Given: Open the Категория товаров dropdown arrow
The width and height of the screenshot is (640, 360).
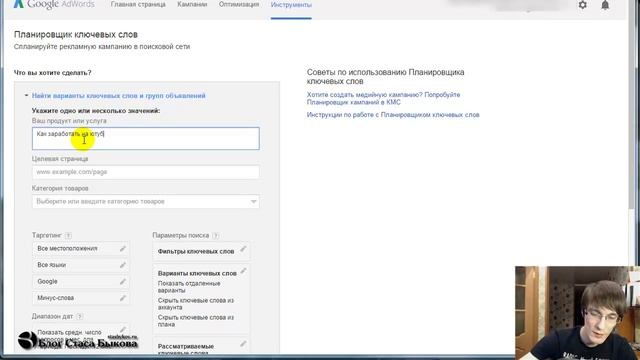Looking at the screenshot, I should click(253, 202).
